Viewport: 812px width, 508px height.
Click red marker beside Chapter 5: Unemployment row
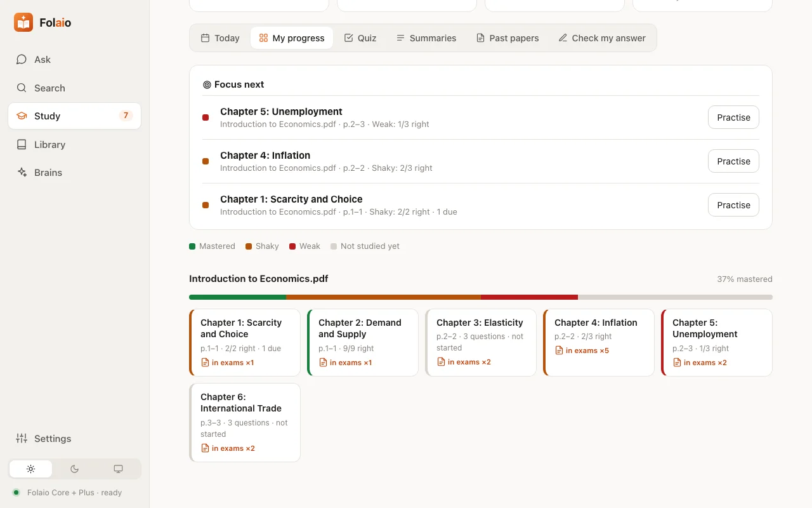point(206,117)
